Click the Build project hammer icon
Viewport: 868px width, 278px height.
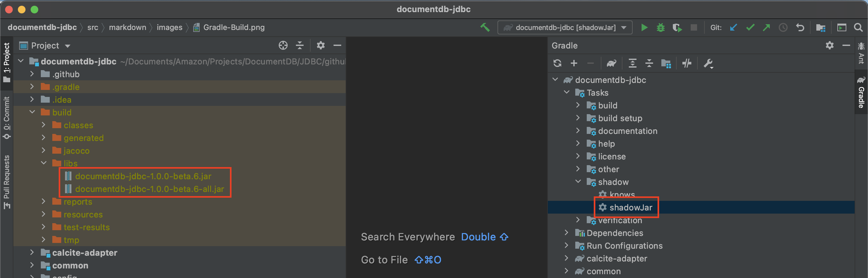click(485, 27)
